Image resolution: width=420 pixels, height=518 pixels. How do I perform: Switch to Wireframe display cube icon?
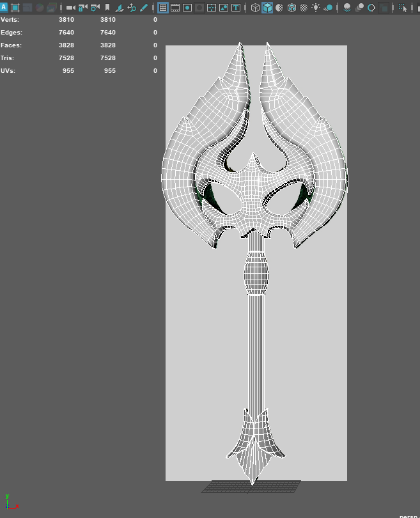(x=255, y=8)
